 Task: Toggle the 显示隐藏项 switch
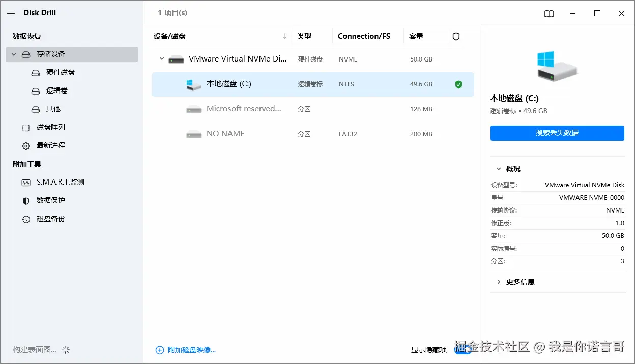tap(463, 350)
